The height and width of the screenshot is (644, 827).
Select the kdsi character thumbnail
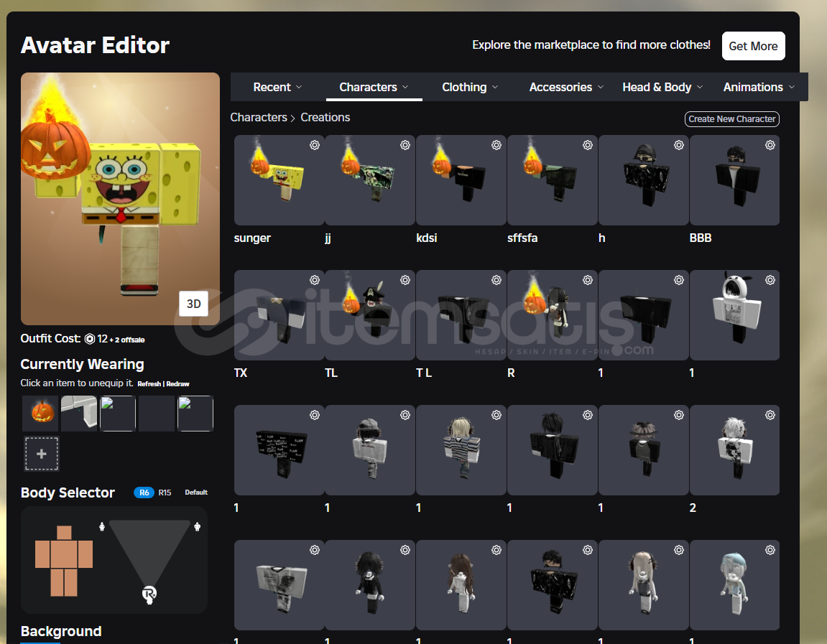pyautogui.click(x=461, y=180)
